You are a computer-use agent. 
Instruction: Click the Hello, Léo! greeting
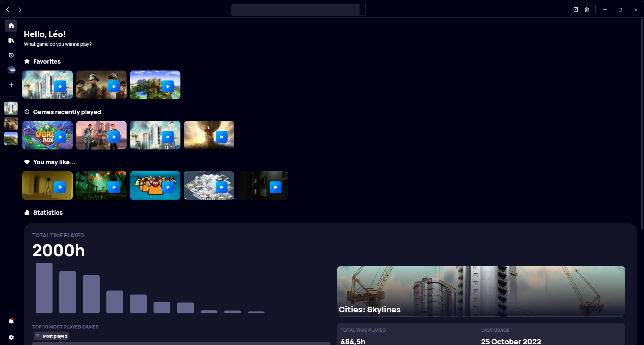click(45, 34)
